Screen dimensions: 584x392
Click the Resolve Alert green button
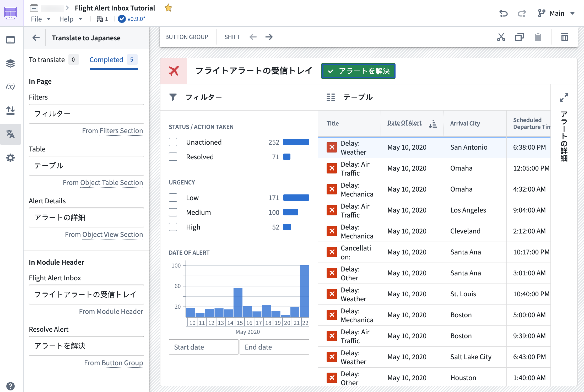359,71
